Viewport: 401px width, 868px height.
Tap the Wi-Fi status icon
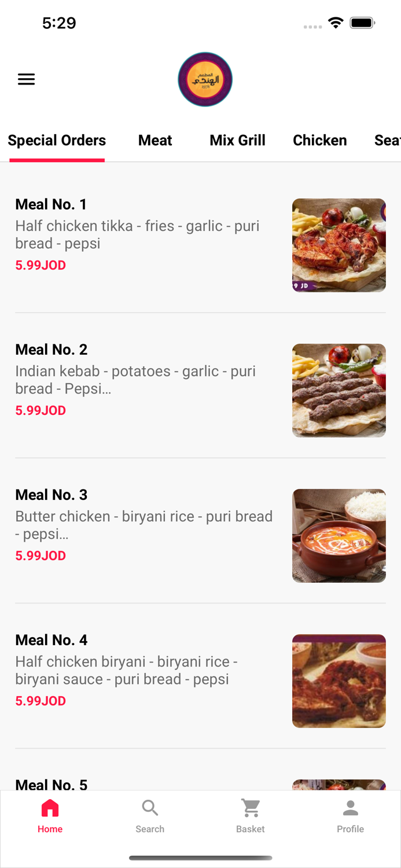click(x=335, y=23)
